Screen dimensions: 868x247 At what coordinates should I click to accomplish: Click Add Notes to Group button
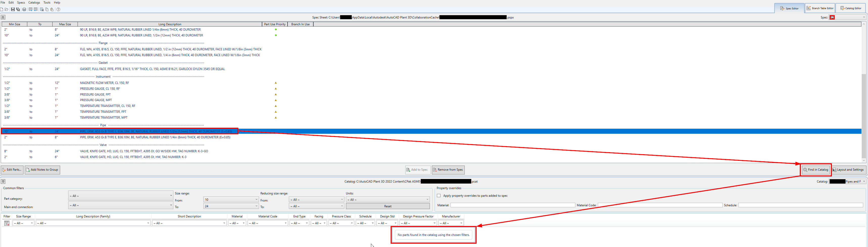coord(42,170)
